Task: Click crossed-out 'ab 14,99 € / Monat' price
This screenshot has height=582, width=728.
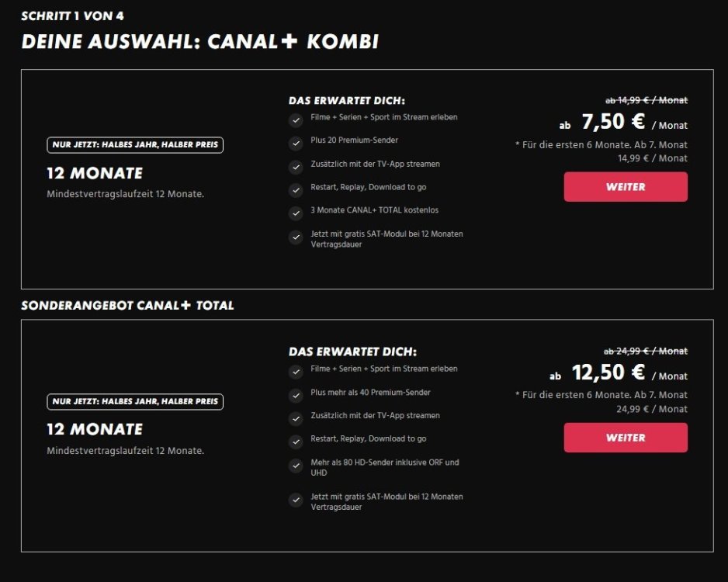Action: click(646, 100)
